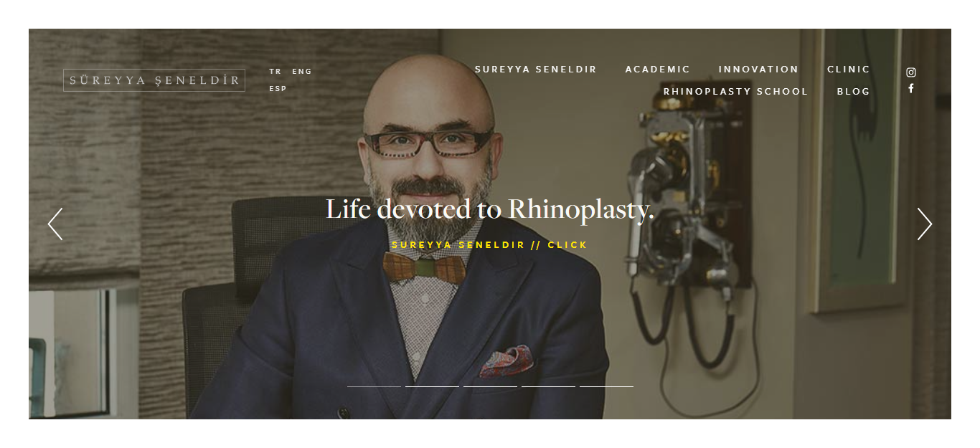Switch language to ESP
This screenshot has height=448, width=980.
(278, 89)
